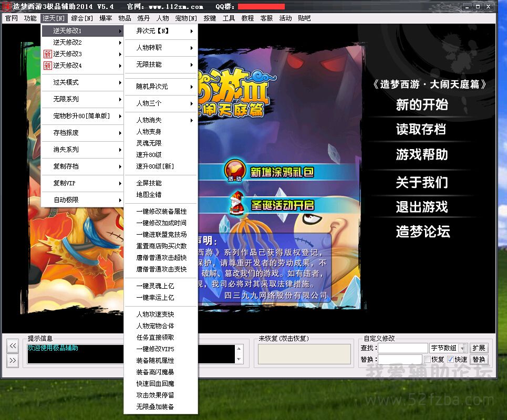Open the 异次元【N】 submenu
Image resolution: width=507 pixels, height=420 pixels.
(161, 31)
